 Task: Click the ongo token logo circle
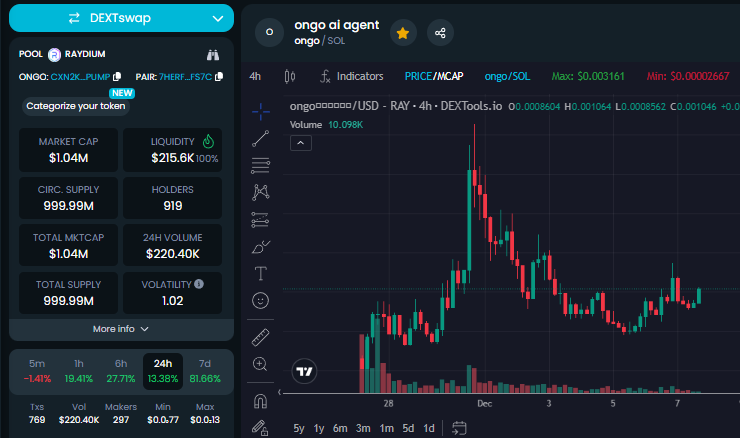[x=269, y=33]
